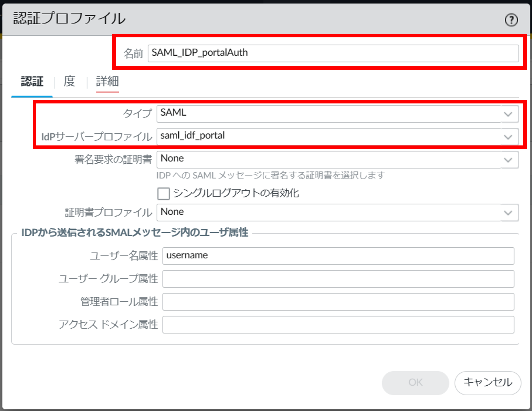532x411 pixels.
Task: Expand the IdPサーバープロファイル dropdown arrow
Action: click(508, 137)
